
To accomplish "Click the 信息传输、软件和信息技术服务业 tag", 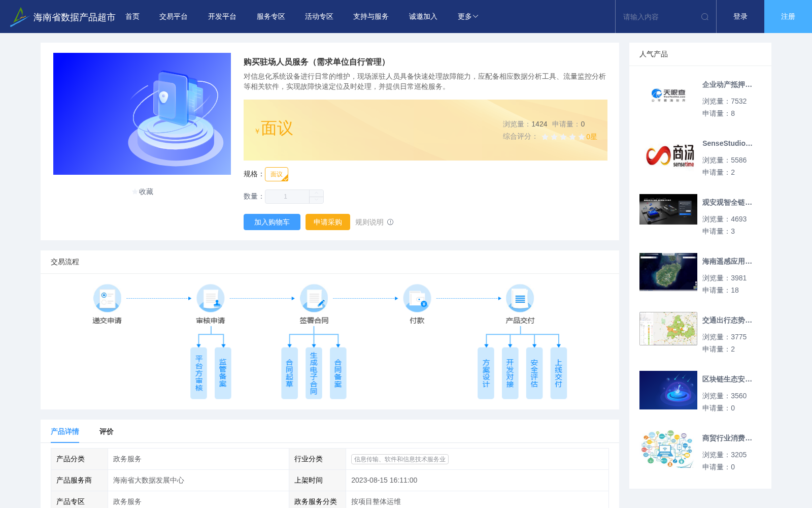I will tap(400, 459).
